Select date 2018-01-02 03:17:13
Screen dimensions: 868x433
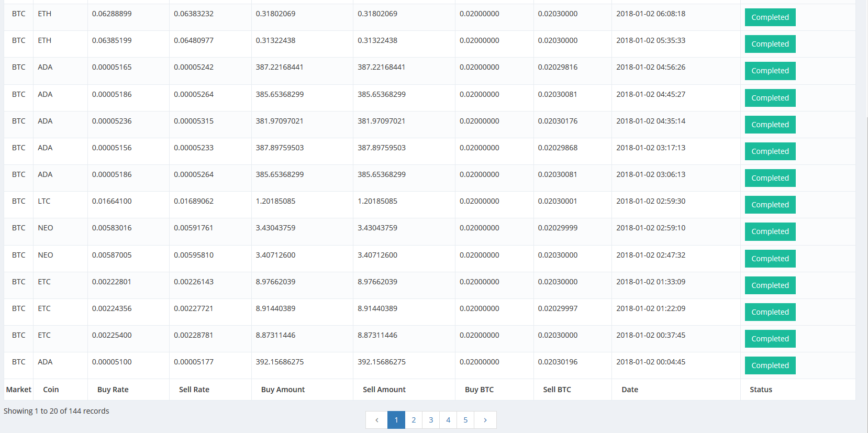click(x=651, y=148)
